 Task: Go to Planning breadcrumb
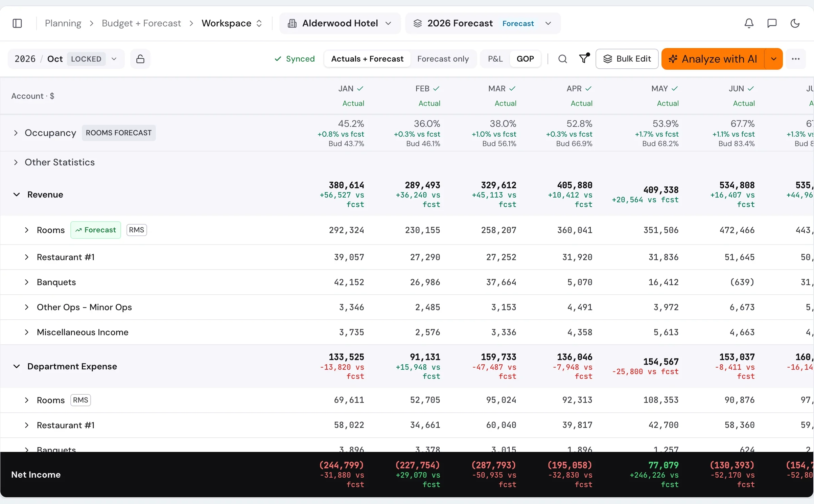coord(63,23)
